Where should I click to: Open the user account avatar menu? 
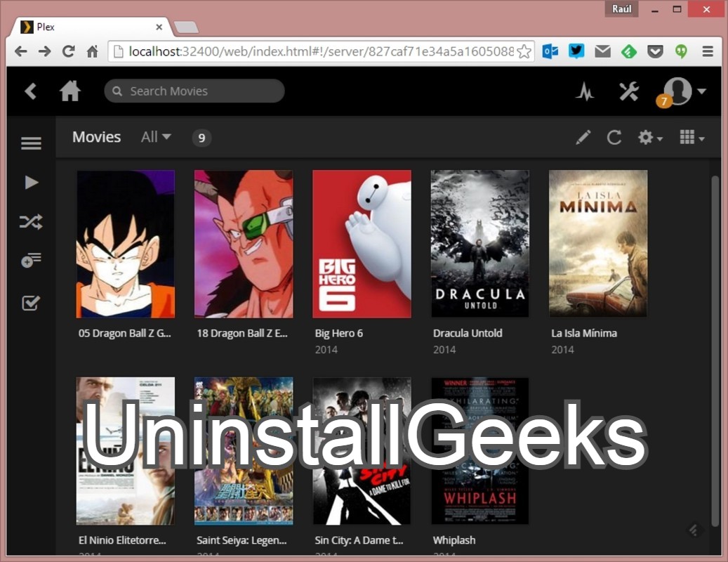[x=684, y=91]
